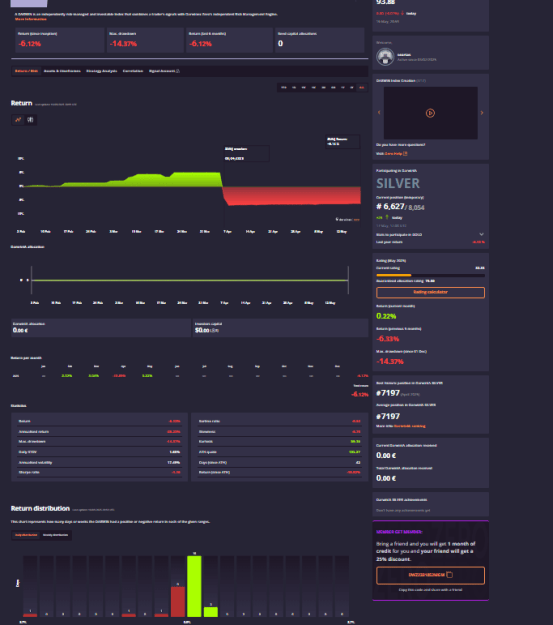
Task: Click the -14.37% value in the top Max. drawdown card
Action: click(123, 43)
